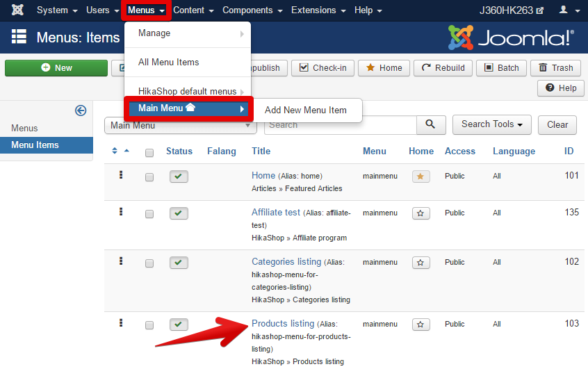Image resolution: width=588 pixels, height=369 pixels.
Task: Click the Batch toolbar button
Action: pos(501,68)
